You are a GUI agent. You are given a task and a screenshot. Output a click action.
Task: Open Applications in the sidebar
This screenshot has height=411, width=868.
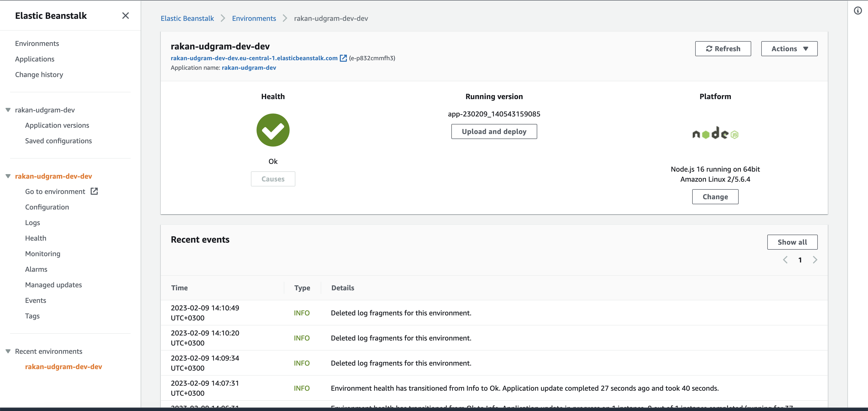(35, 59)
